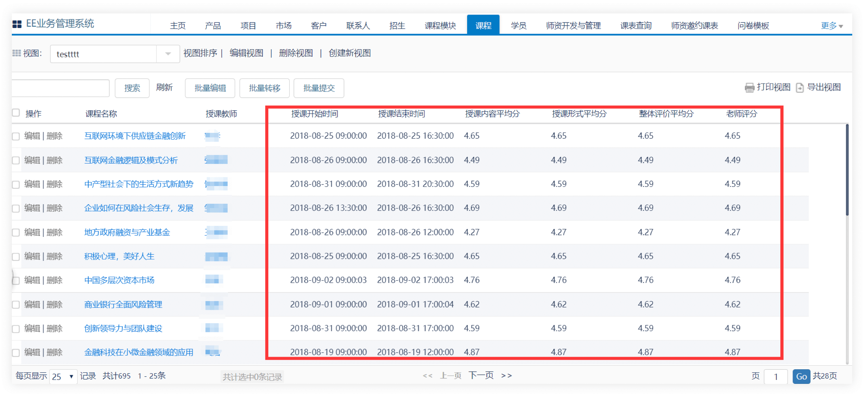Switch to the 项目 tab
Viewport: 868px width, 402px height.
[x=248, y=26]
